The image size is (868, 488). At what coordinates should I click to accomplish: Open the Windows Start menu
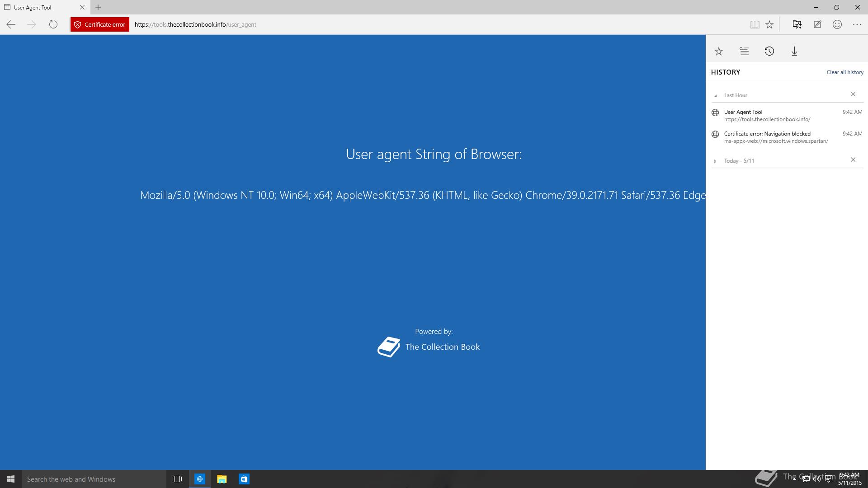[x=11, y=479]
